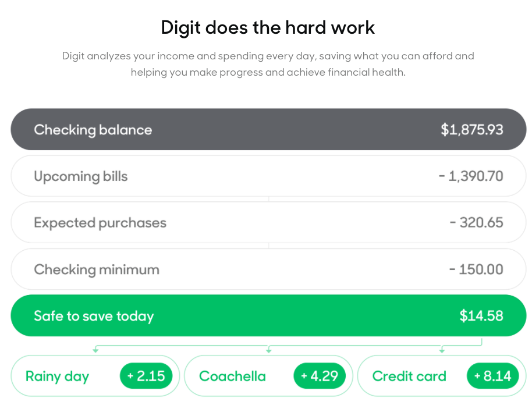Select the Safe to save today bar
532x405 pixels.
[268, 315]
